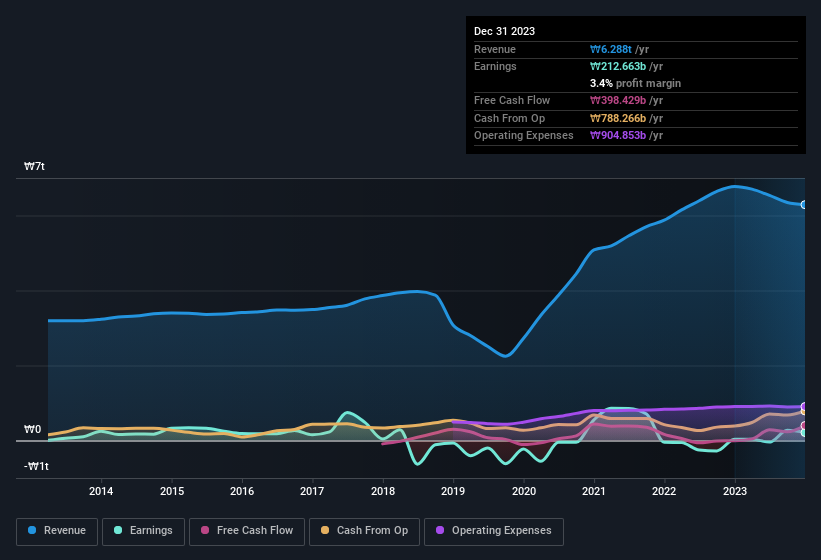Click the 2023 x-axis label
Image resolution: width=821 pixels, height=560 pixels.
(x=735, y=491)
